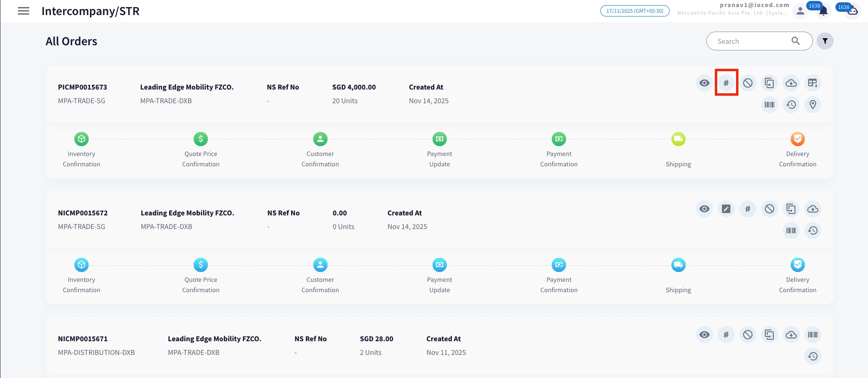Image resolution: width=868 pixels, height=378 pixels.
Task: Open the hamburger navigation menu
Action: [24, 11]
